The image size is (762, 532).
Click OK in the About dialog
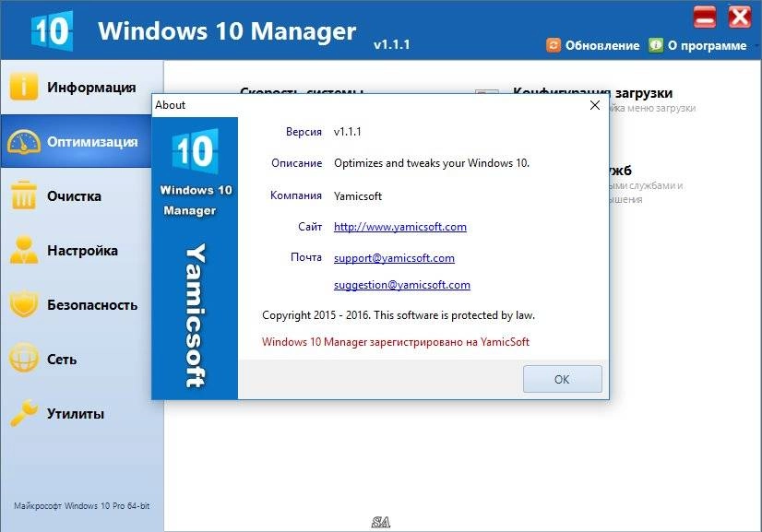click(562, 379)
